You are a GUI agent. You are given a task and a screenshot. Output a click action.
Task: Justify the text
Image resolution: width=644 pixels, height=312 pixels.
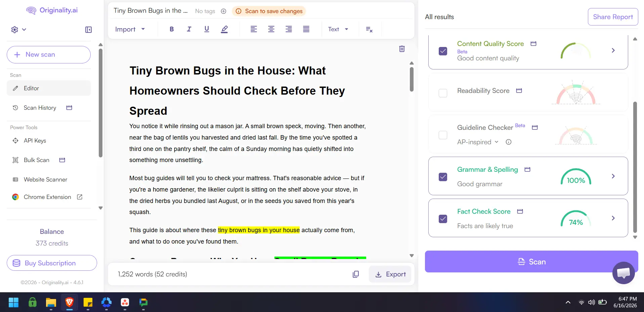coord(306,29)
